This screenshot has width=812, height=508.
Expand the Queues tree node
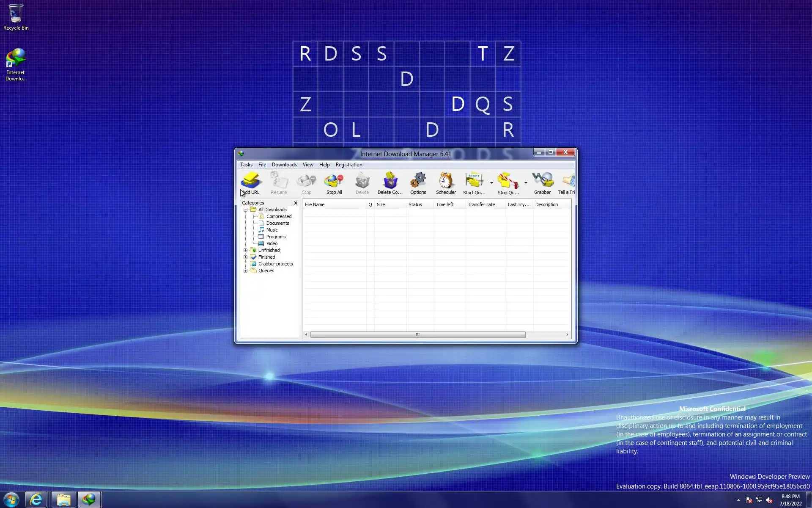click(x=245, y=271)
